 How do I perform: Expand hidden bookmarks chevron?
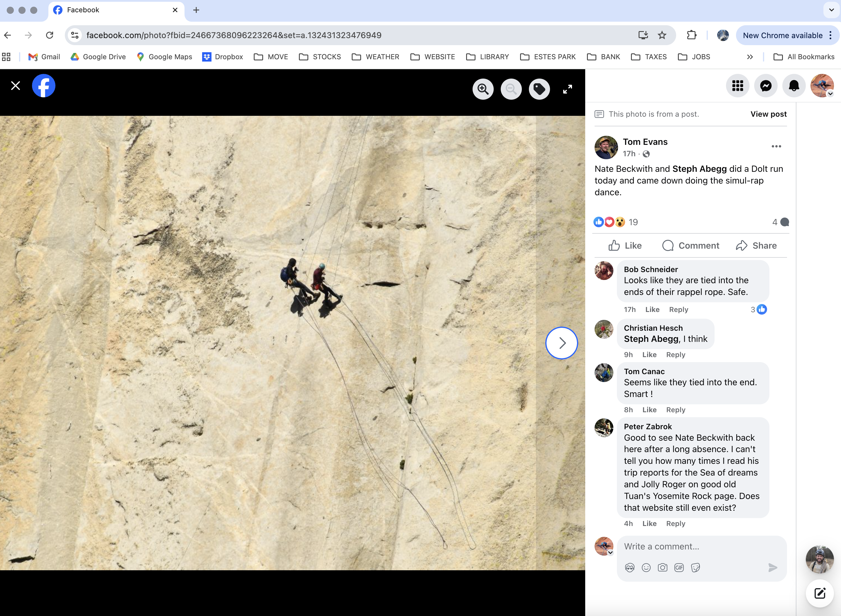pyautogui.click(x=749, y=57)
